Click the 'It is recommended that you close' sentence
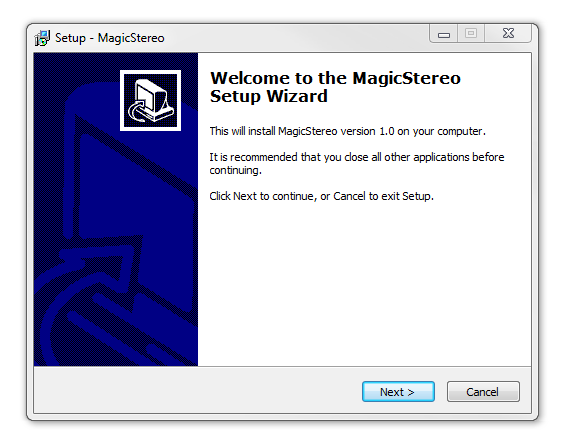This screenshot has width=561, height=435. pos(357,157)
